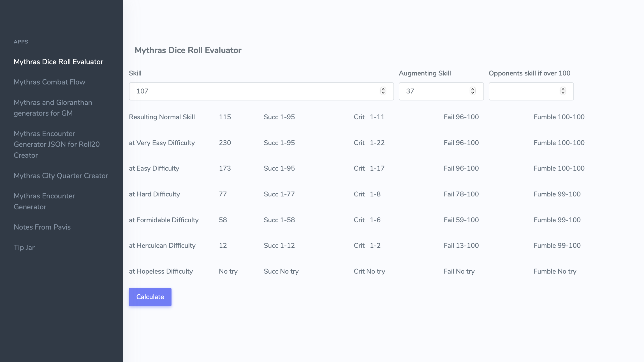Image resolution: width=644 pixels, height=362 pixels.
Task: Go to Mythras Combat Flow
Action: pos(49,82)
